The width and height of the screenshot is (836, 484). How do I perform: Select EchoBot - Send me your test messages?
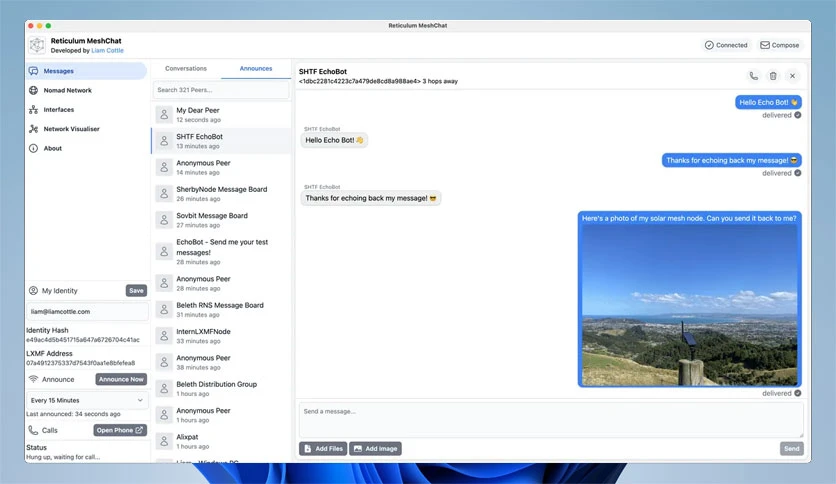tap(221, 252)
